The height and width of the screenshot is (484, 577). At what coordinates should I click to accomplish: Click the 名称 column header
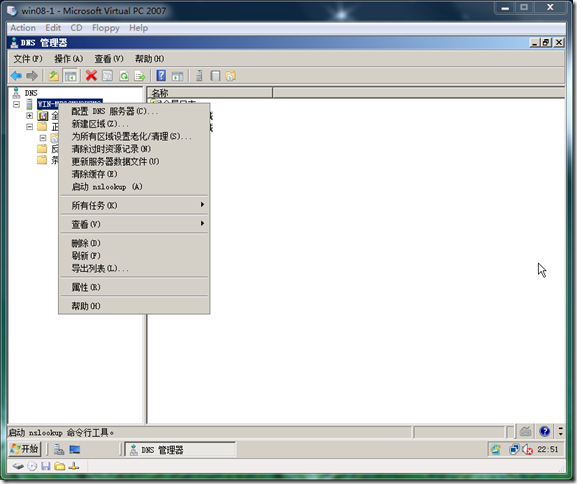210,93
